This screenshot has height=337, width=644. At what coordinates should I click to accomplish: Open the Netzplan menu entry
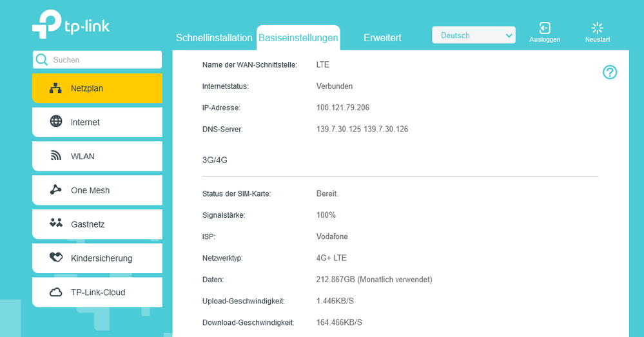97,88
